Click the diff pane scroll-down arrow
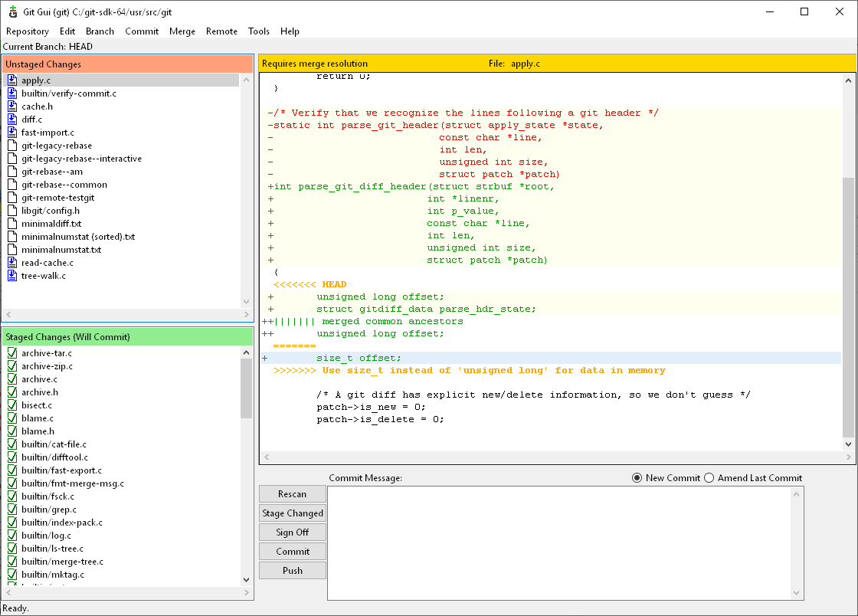The image size is (858, 616). tap(848, 445)
